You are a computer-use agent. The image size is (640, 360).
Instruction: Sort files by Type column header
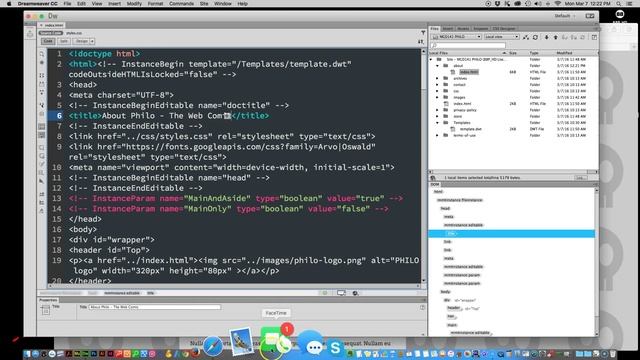(x=534, y=53)
